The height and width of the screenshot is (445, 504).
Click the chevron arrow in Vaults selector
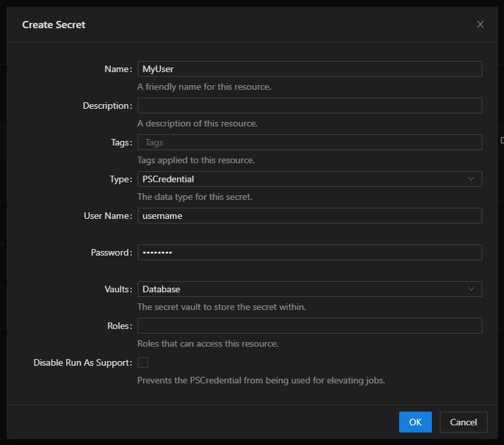471,289
